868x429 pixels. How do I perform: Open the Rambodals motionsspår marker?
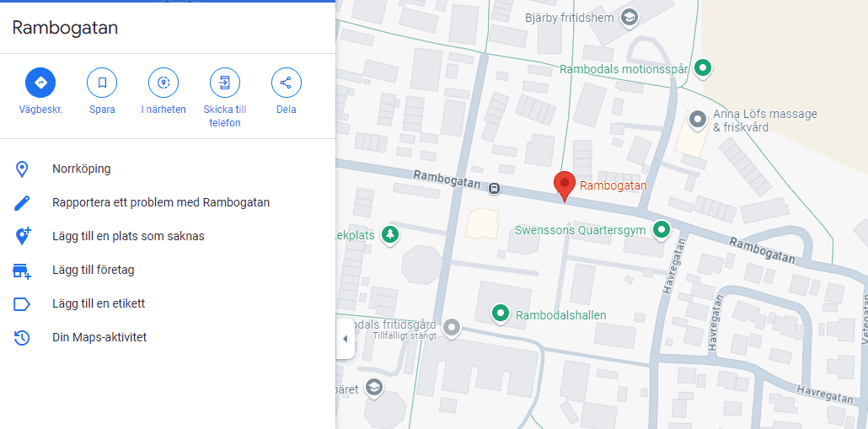(705, 68)
